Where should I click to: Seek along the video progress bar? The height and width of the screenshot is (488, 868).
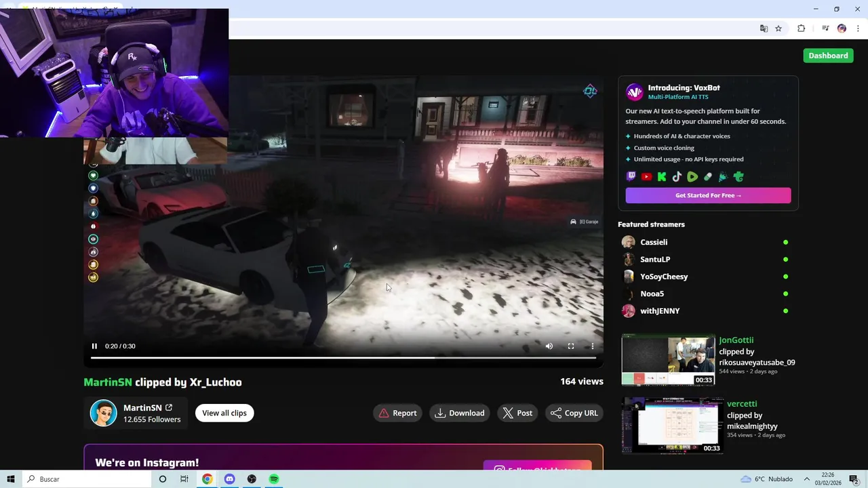coord(343,358)
